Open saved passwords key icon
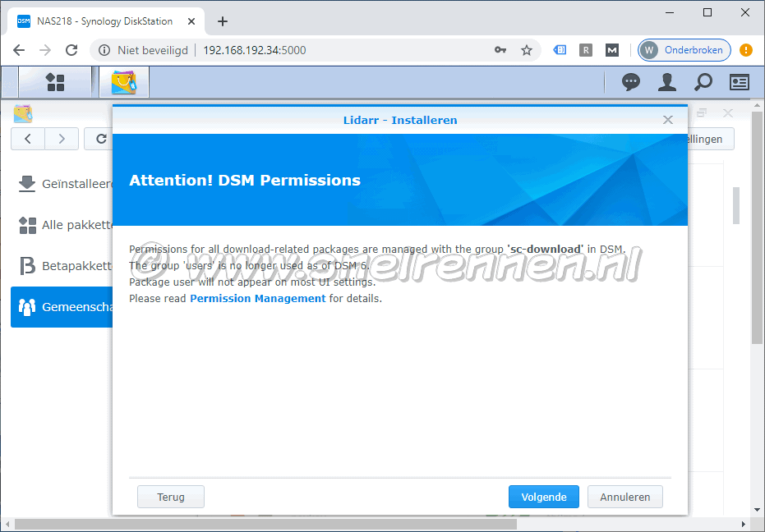Image resolution: width=765 pixels, height=532 pixels. (500, 50)
